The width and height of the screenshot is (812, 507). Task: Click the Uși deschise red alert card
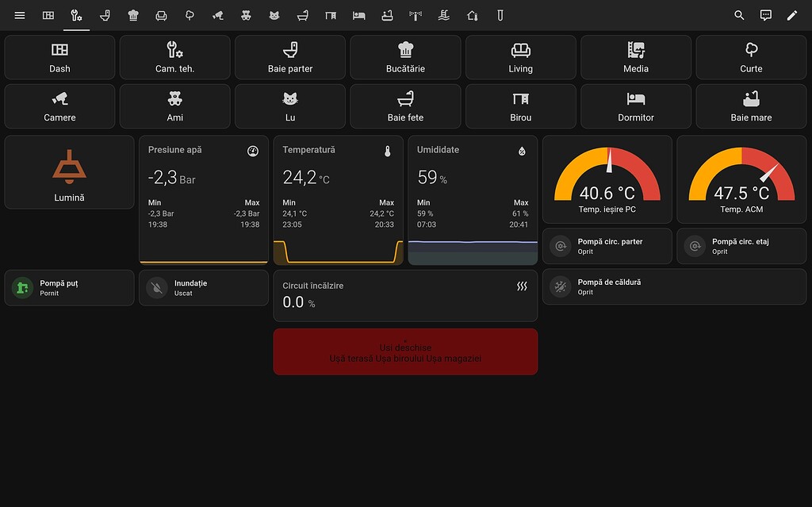click(405, 351)
